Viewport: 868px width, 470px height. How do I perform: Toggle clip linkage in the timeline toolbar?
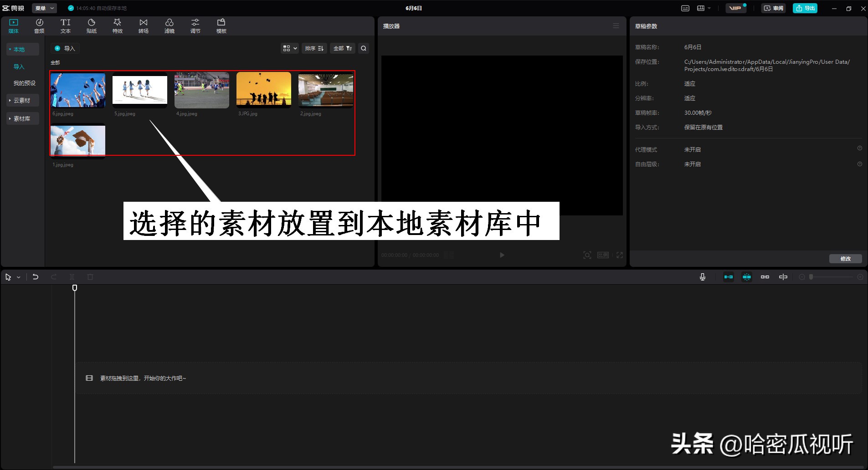pos(765,276)
